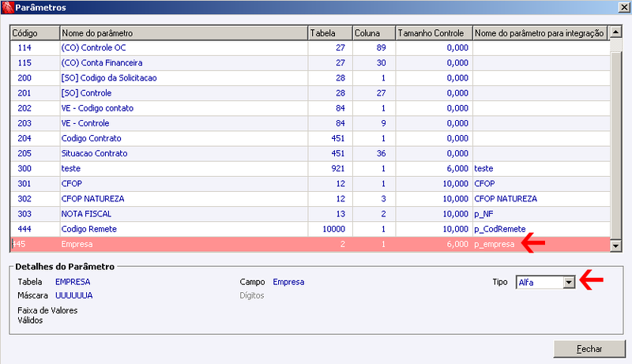Viewport: 632px width, 364px height.
Task: Click Nome do parâmetro para integração header
Action: (x=540, y=33)
